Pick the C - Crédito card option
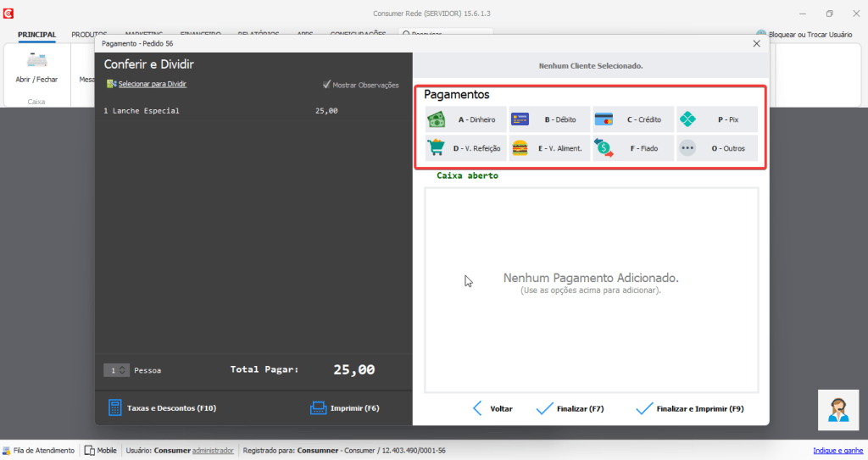Image resolution: width=868 pixels, height=460 pixels. (x=632, y=119)
